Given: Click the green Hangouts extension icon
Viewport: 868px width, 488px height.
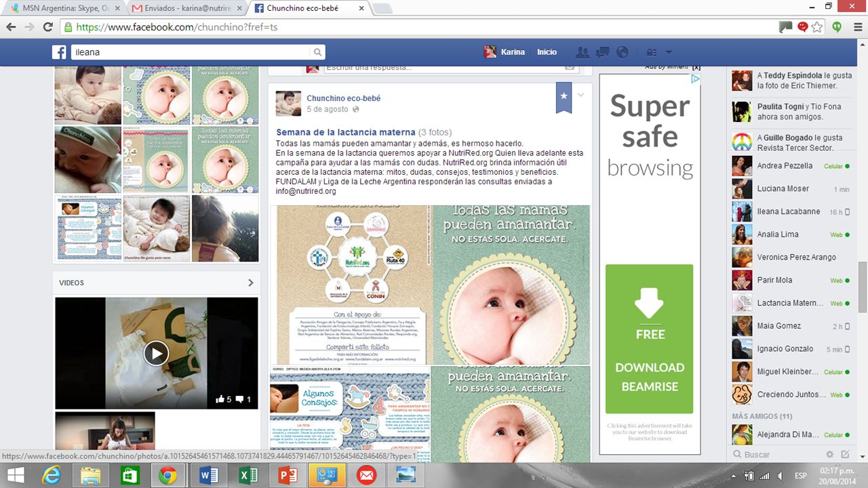Looking at the screenshot, I should pos(837,27).
